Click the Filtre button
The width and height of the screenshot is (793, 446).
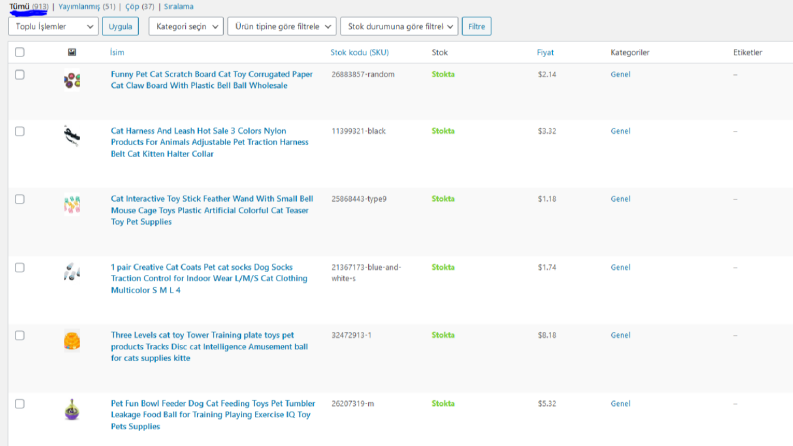click(476, 26)
